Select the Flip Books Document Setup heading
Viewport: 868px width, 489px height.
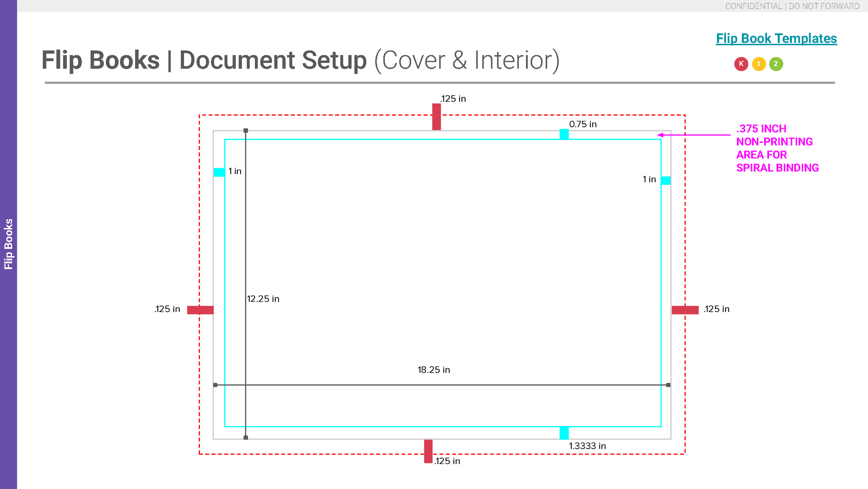[300, 60]
